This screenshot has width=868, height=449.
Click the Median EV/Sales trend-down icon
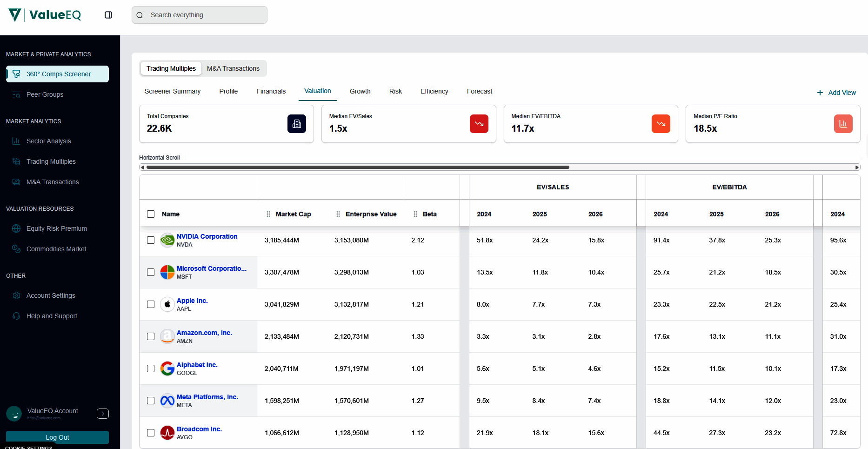[479, 124]
